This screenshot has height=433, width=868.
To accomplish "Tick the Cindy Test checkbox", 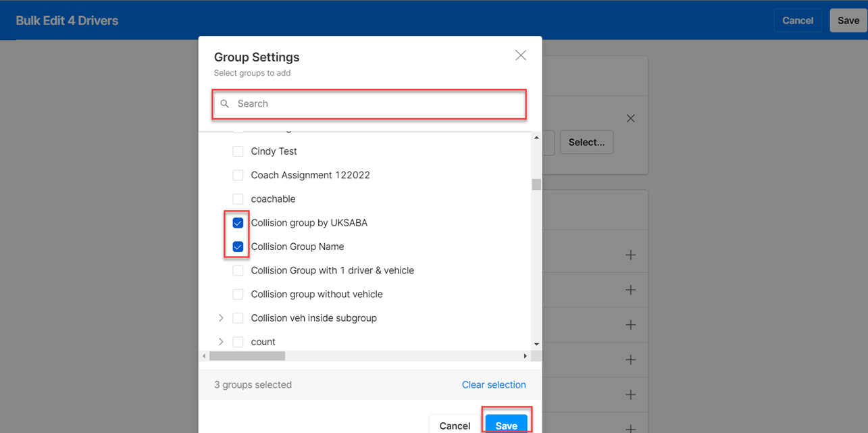I will tap(238, 151).
